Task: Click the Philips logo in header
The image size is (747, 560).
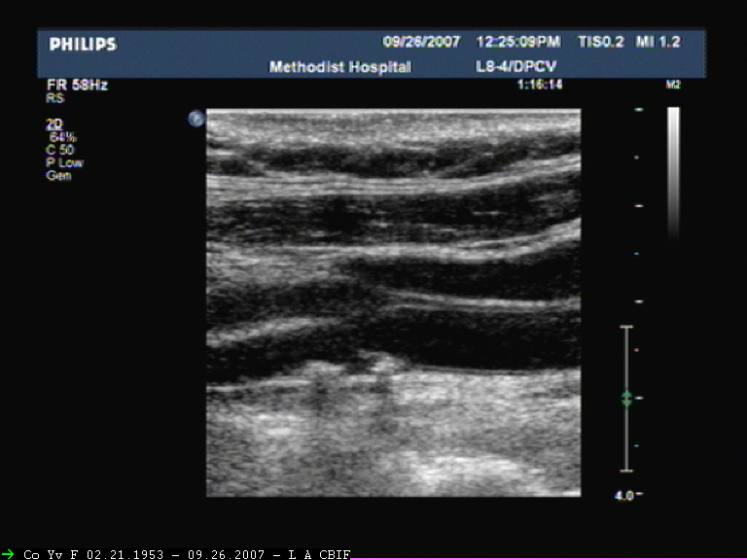Action: 83,44
